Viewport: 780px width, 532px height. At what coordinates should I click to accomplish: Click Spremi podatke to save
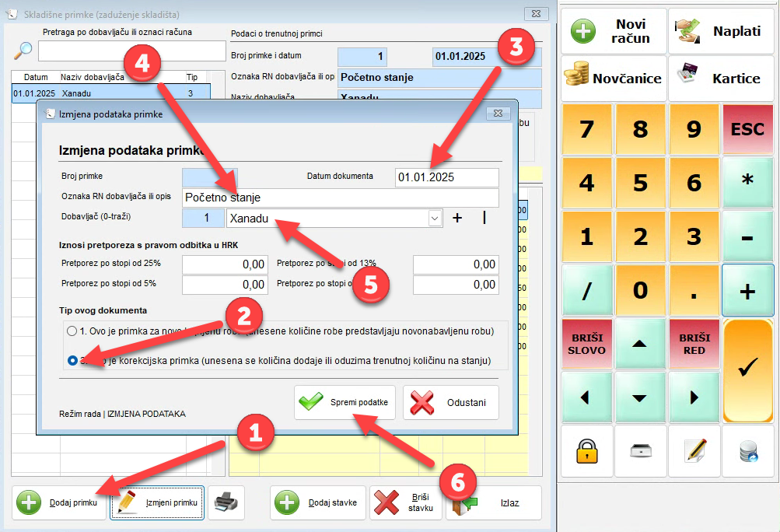(x=345, y=403)
